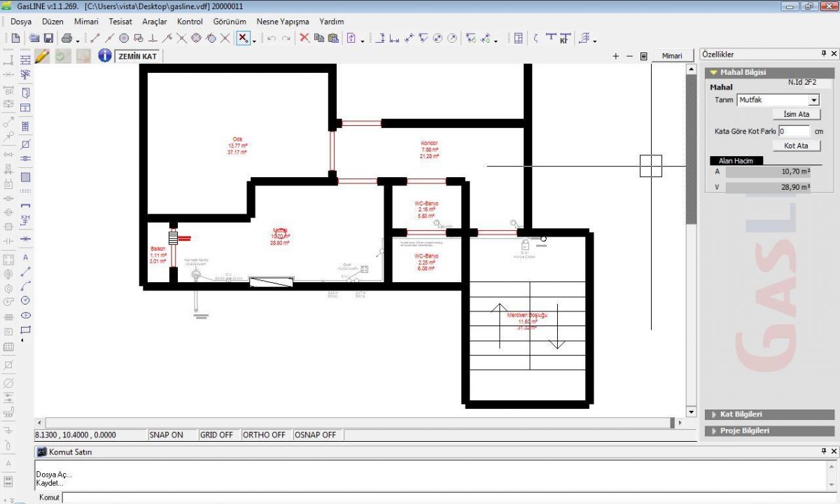Click the Kata Göre Kot Farkı field
This screenshot has height=504, width=840.
point(794,131)
